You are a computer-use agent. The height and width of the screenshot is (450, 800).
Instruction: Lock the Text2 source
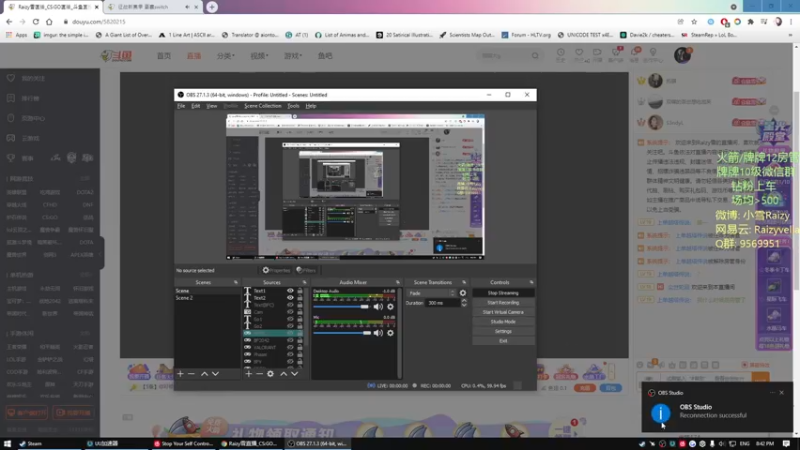pos(300,297)
